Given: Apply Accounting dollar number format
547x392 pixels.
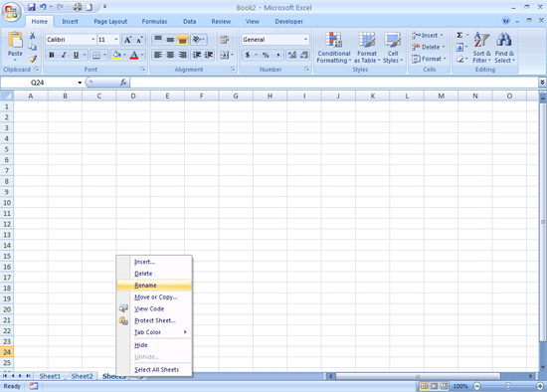Looking at the screenshot, I should click(x=248, y=55).
